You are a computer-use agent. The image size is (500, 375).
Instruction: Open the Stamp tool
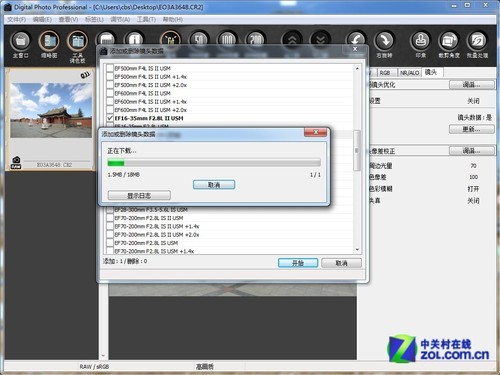coord(420,41)
